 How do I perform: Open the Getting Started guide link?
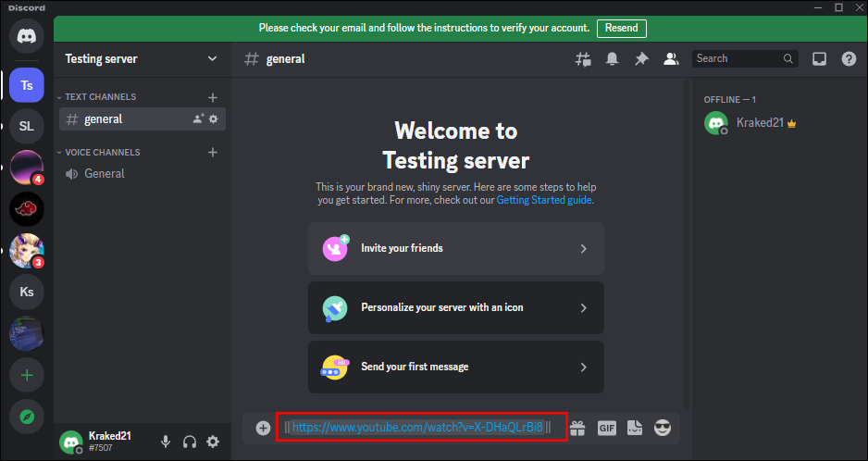click(544, 199)
